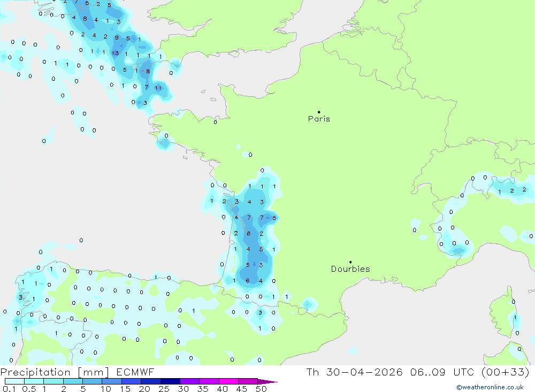Select the 10–15 mm blue legend swatch
This screenshot has width=535, height=392.
click(x=112, y=381)
